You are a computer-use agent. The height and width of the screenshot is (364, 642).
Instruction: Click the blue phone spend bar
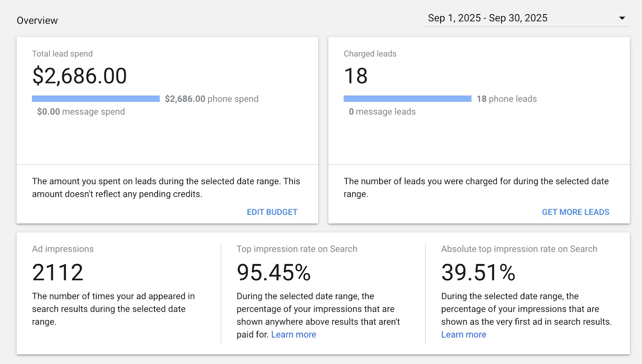coord(96,99)
